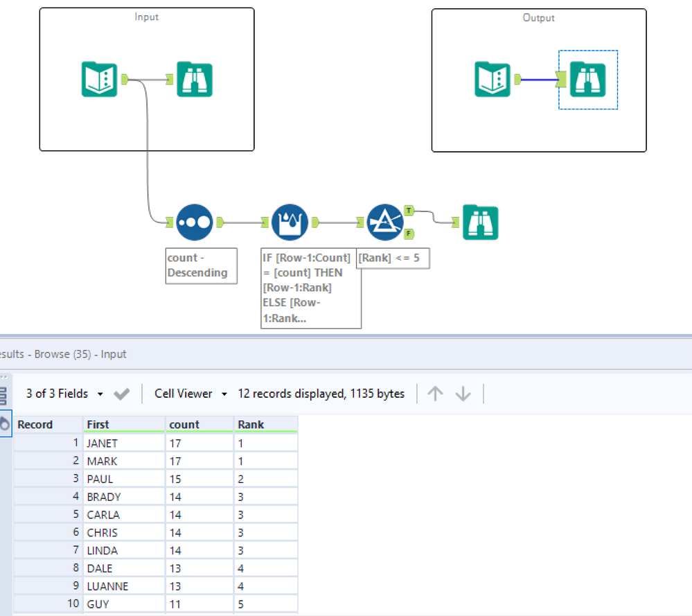Select the Record column header
This screenshot has width=692, height=616.
pyautogui.click(x=48, y=424)
